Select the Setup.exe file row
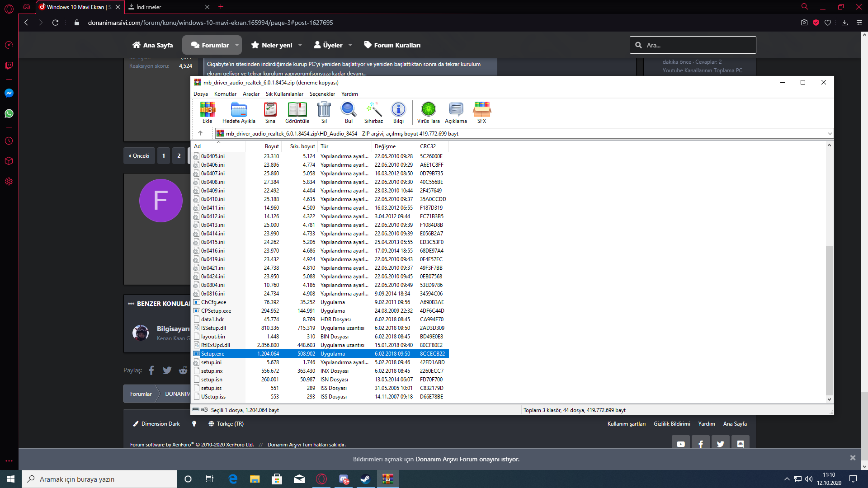868x488 pixels. 321,354
